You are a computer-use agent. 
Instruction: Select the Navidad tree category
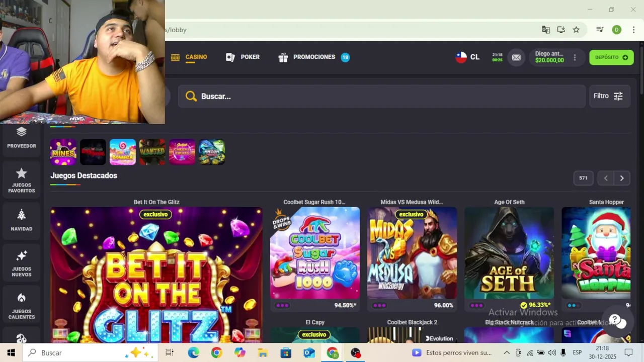21,220
